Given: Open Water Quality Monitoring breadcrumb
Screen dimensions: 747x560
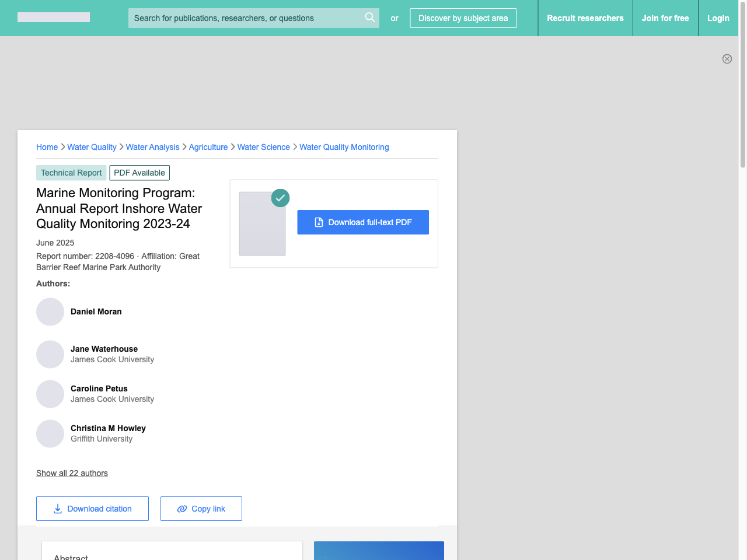Looking at the screenshot, I should [344, 147].
